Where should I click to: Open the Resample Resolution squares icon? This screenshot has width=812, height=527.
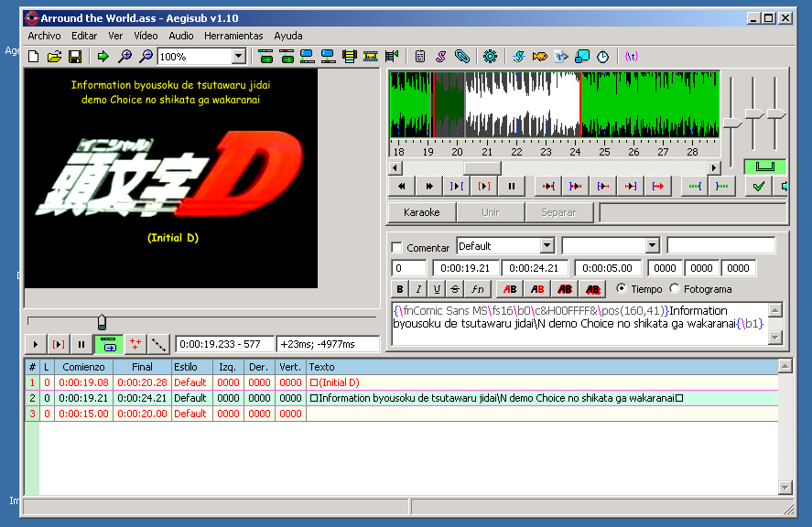[x=582, y=57]
